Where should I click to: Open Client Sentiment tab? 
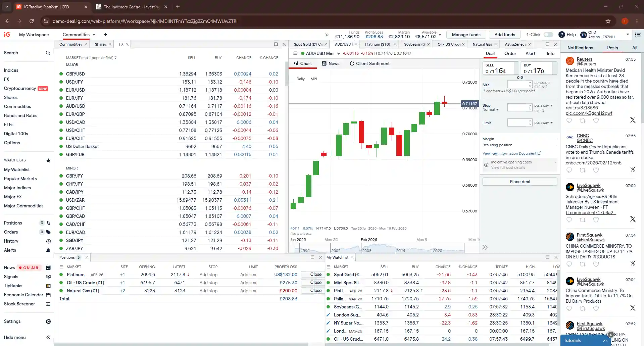[x=369, y=63]
